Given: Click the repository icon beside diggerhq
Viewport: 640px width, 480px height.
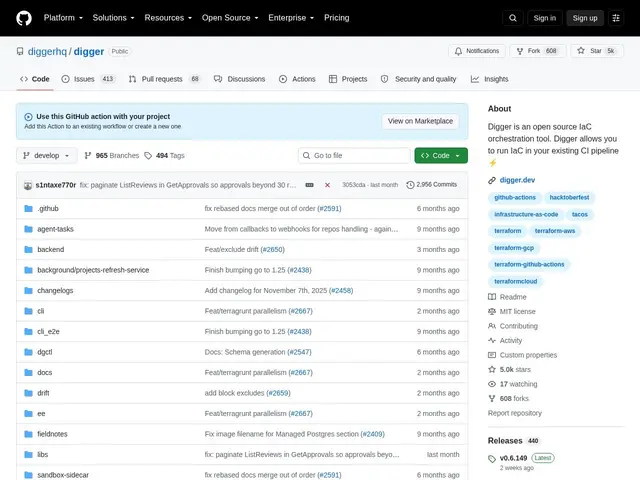Looking at the screenshot, I should point(20,51).
